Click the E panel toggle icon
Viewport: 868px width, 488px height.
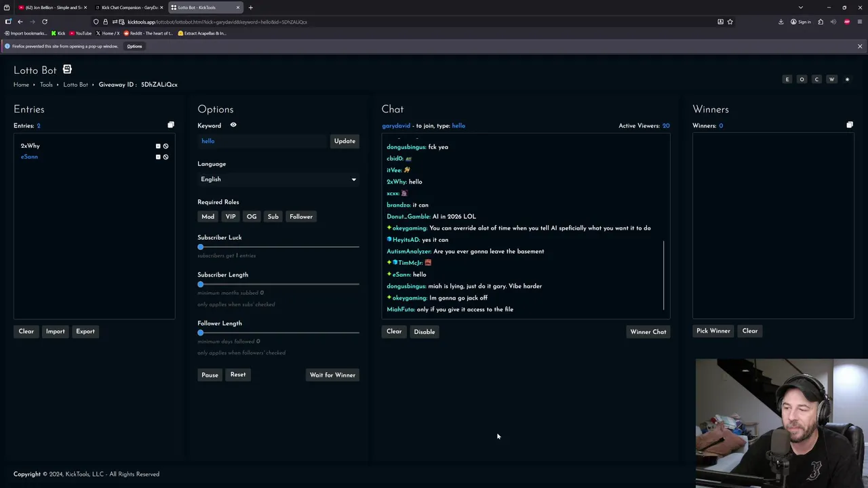point(787,79)
